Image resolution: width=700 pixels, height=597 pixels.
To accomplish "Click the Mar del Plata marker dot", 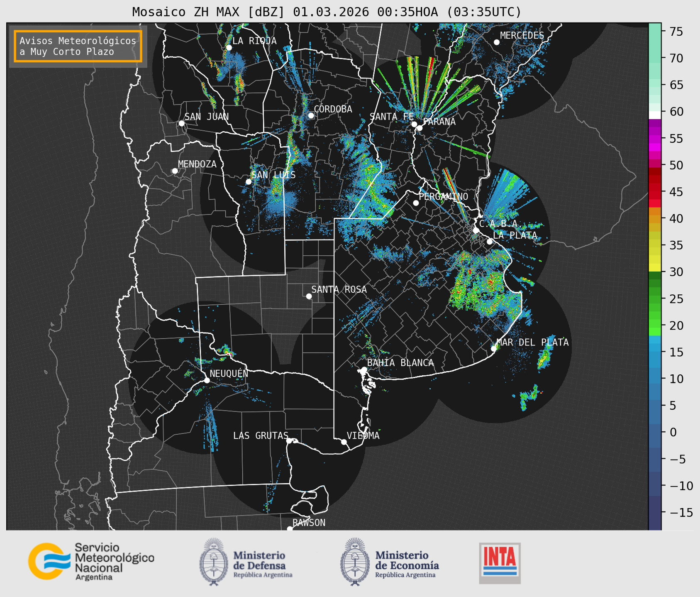I will pos(493,349).
